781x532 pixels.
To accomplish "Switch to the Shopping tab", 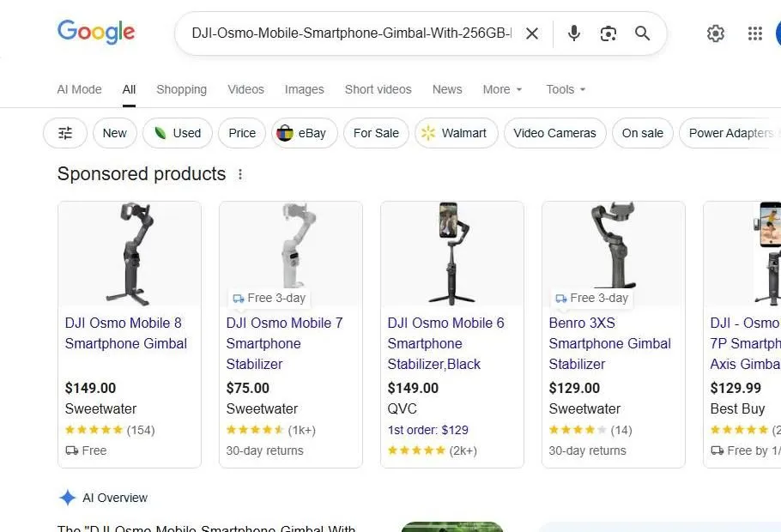I will tap(181, 89).
